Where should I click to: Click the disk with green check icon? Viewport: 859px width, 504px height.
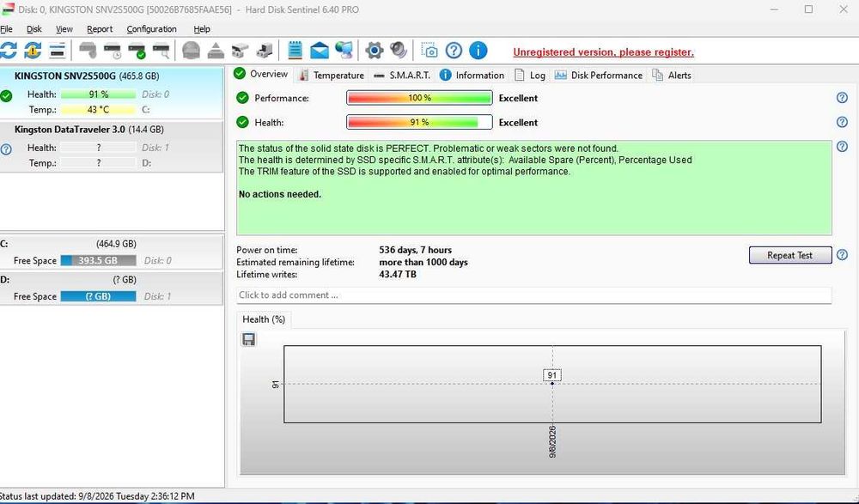(x=137, y=51)
